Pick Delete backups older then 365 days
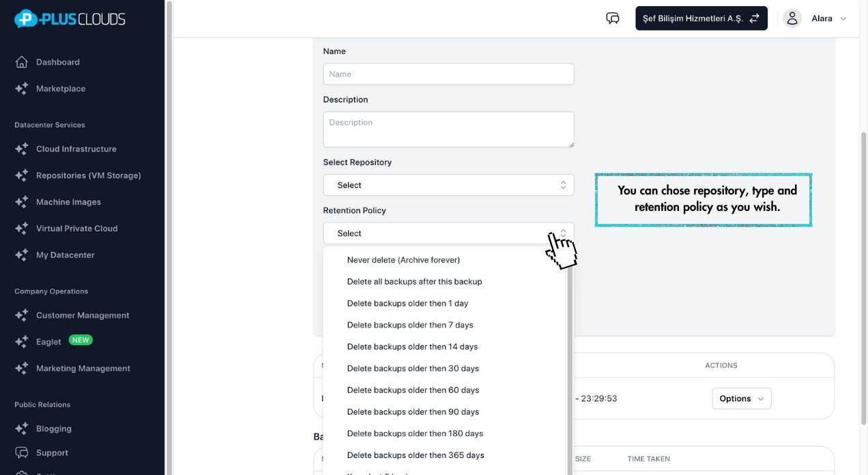The height and width of the screenshot is (475, 868). 416,455
